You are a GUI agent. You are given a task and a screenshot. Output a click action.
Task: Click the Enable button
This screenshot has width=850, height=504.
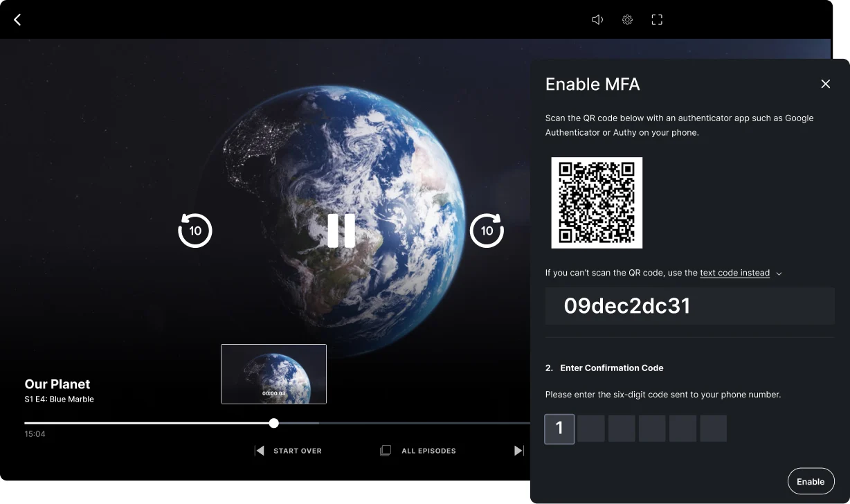[x=811, y=481]
